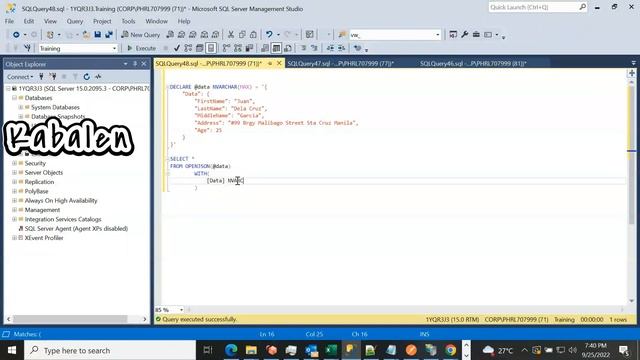Click the Execute button

point(141,48)
